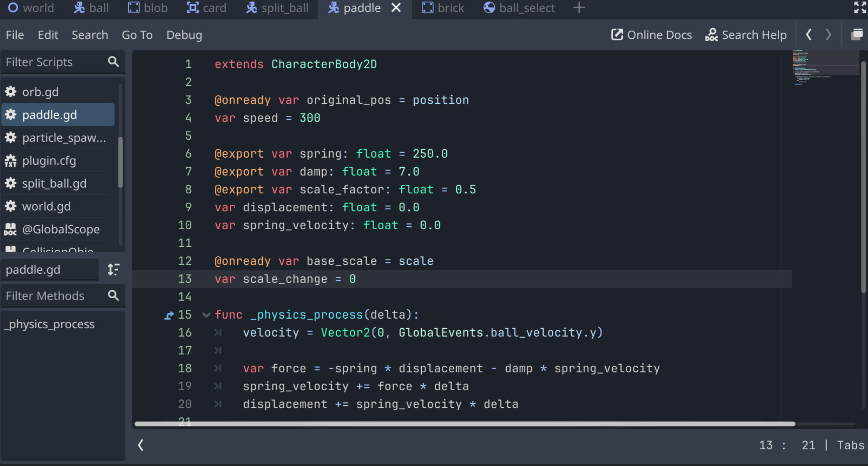Open the Debug menu
Viewport: 868px width, 466px height.
pos(184,35)
